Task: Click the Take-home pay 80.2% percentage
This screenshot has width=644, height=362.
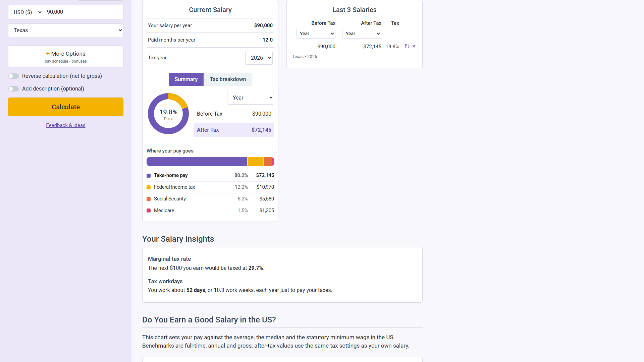Action: pyautogui.click(x=241, y=175)
